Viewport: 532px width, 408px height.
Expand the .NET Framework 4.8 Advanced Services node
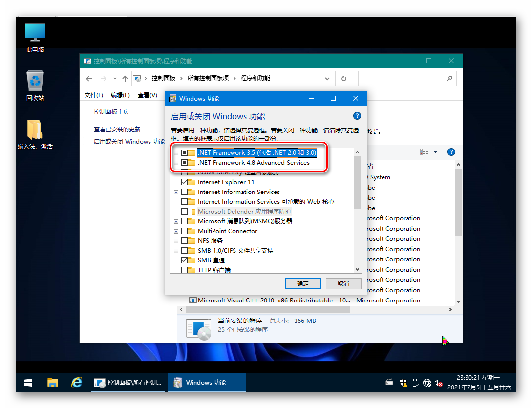tap(176, 163)
